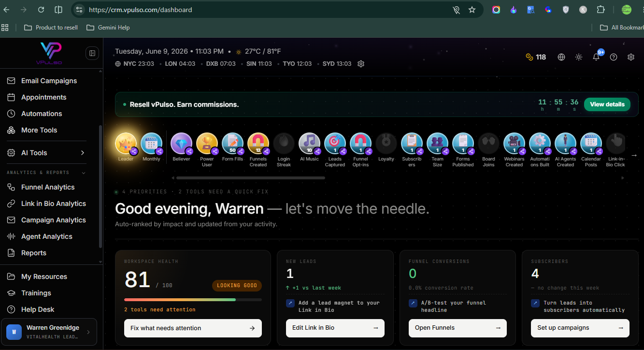Click Fix what needs attention
Screen dimensions: 644x350
pyautogui.click(x=193, y=328)
